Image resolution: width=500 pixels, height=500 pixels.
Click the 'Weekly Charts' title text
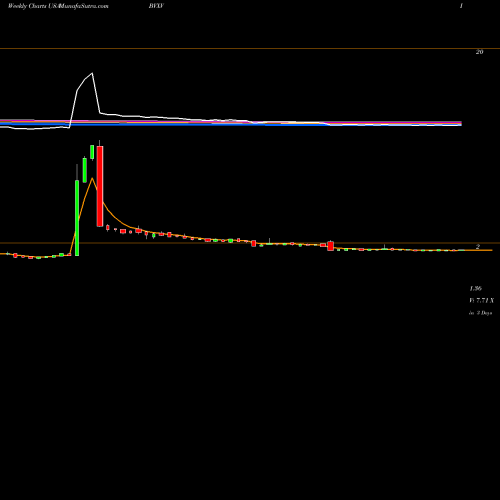[x=27, y=6]
